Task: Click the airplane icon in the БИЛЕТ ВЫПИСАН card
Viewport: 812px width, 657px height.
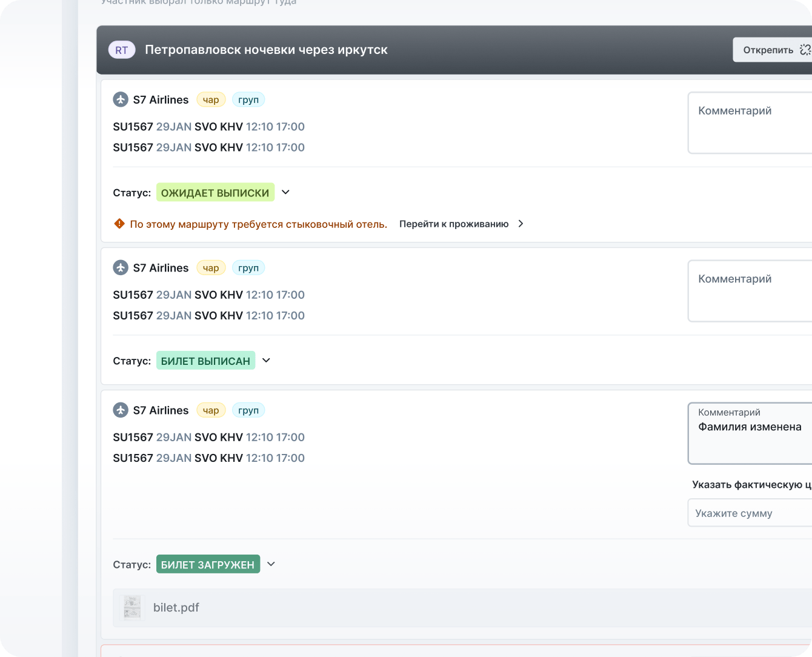Action: point(121,267)
